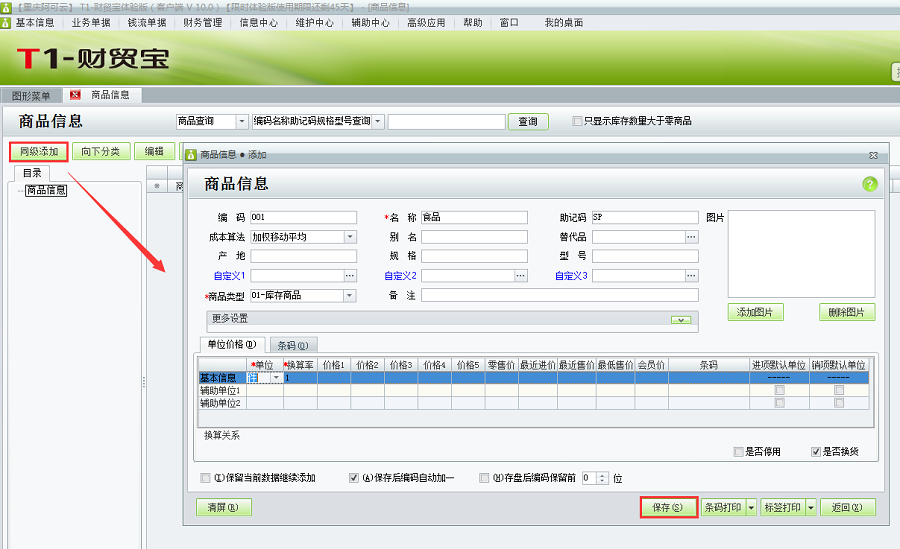
Task: Check 保留当前数据继续添加 option
Action: (x=205, y=478)
